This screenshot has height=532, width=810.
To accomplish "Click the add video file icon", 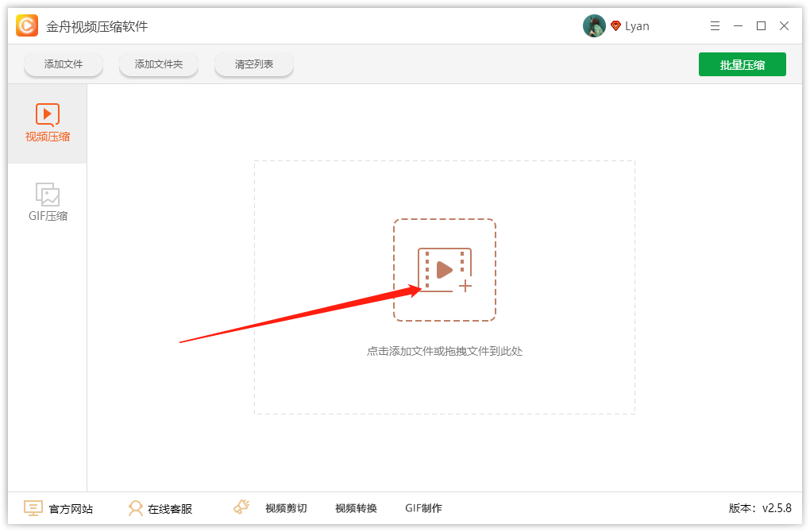I will point(445,270).
